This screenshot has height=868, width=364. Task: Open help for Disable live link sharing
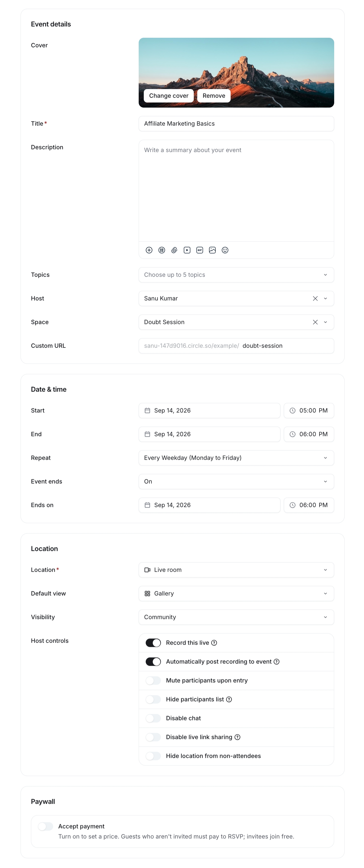[237, 737]
